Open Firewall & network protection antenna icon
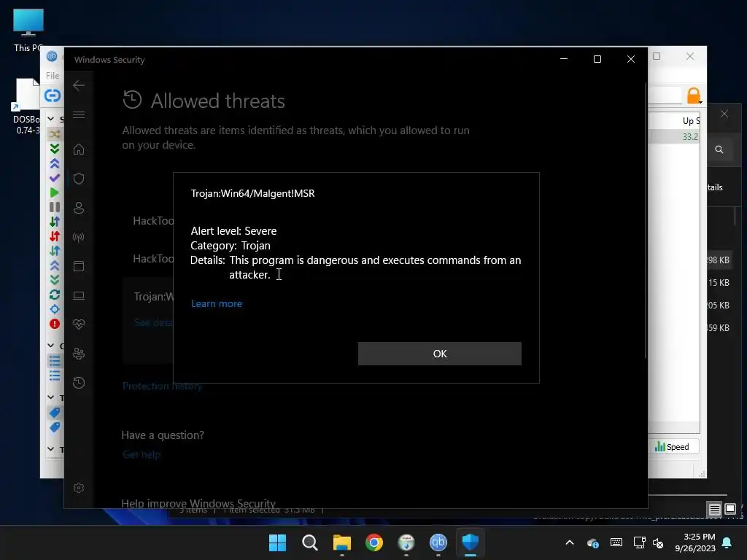 [79, 237]
